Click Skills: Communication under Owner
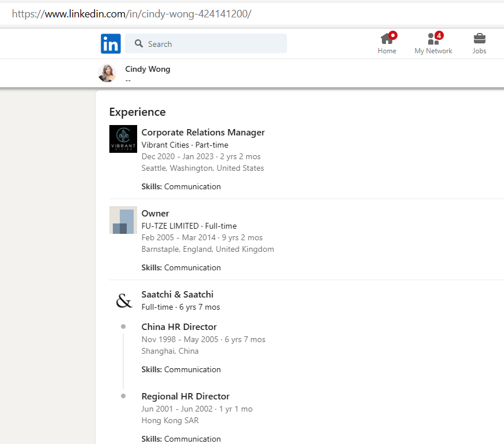Screen dimensions: 504x444 coord(181,267)
